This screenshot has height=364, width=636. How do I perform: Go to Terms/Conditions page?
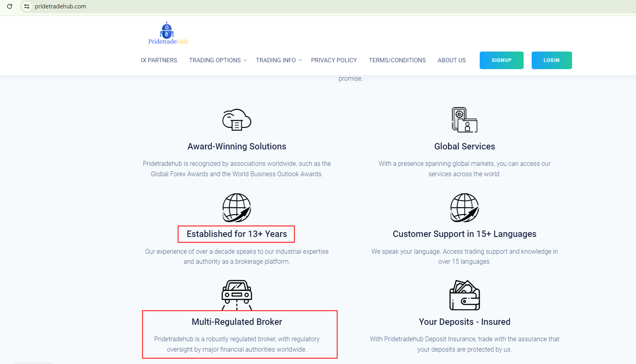397,60
